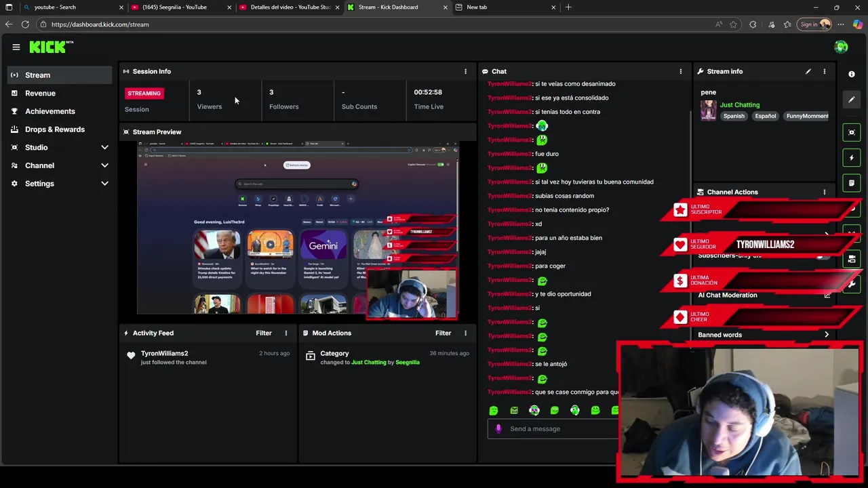Click Seegniiia link in Mod Actions

[x=408, y=363]
